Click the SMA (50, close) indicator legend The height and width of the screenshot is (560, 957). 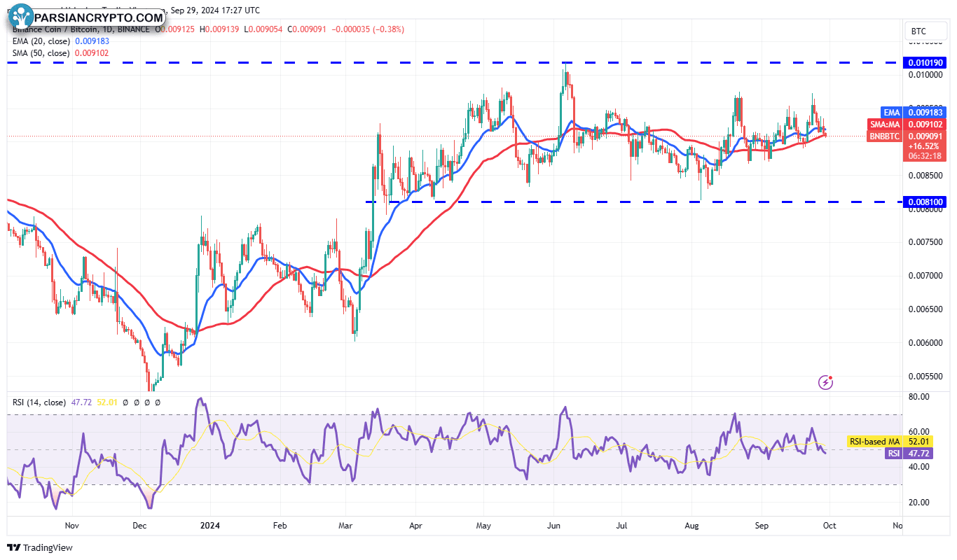[41, 52]
